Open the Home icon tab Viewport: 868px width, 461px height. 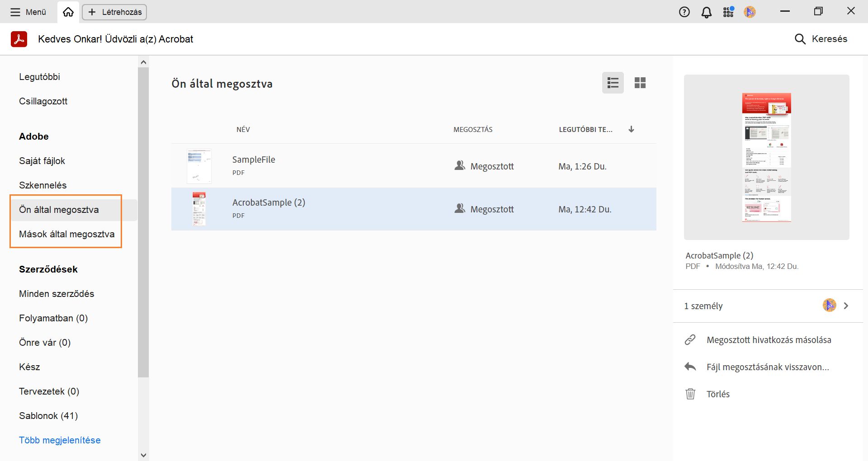pyautogui.click(x=68, y=12)
